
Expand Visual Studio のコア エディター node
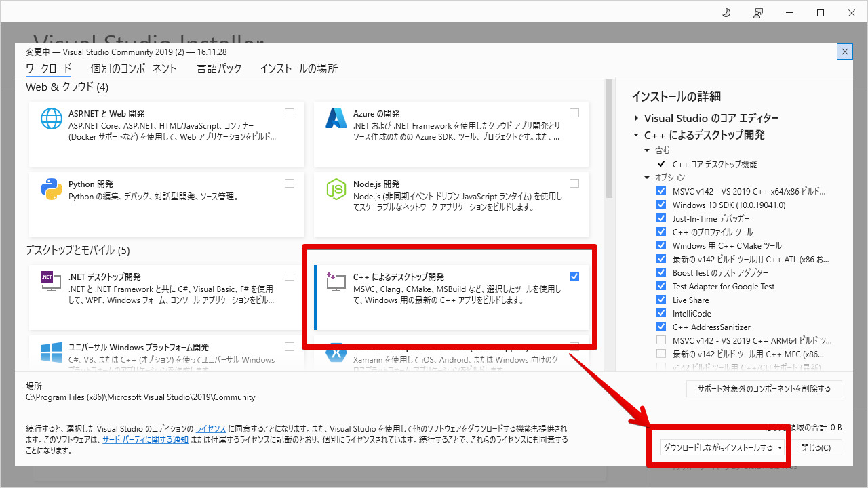(x=637, y=118)
